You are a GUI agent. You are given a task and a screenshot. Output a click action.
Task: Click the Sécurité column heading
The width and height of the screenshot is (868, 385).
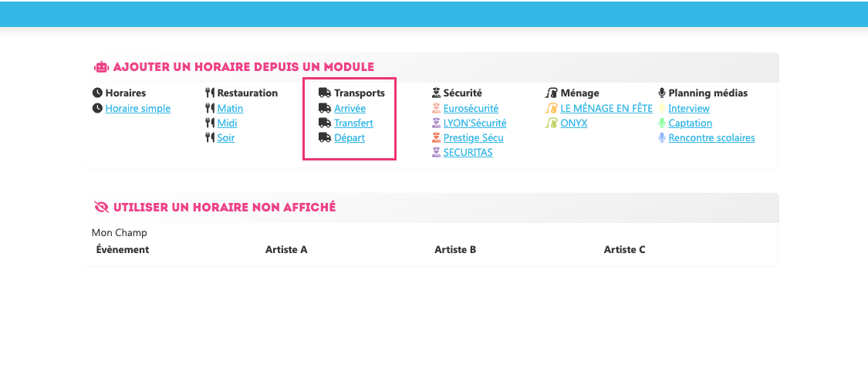tap(463, 93)
